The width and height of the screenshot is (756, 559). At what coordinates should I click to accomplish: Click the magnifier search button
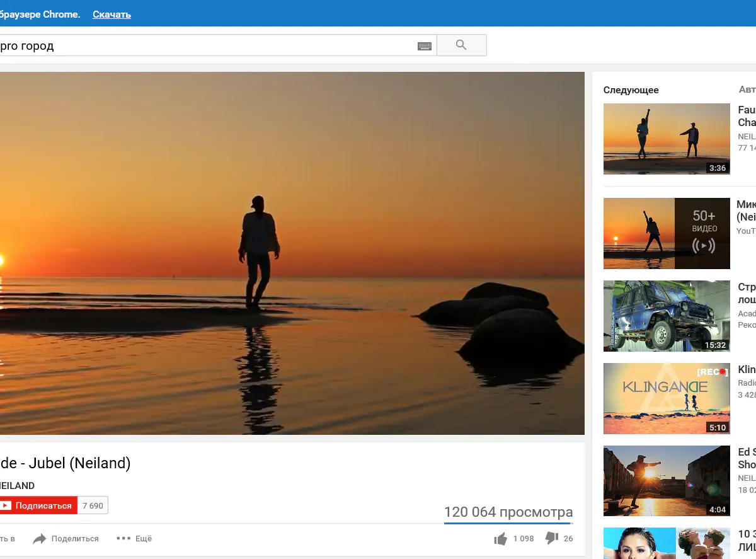(461, 45)
